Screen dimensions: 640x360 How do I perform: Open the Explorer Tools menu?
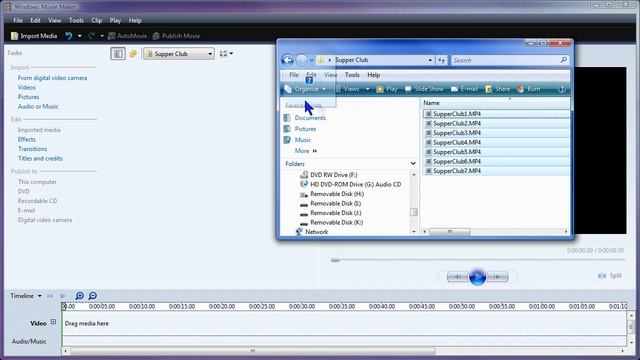352,75
